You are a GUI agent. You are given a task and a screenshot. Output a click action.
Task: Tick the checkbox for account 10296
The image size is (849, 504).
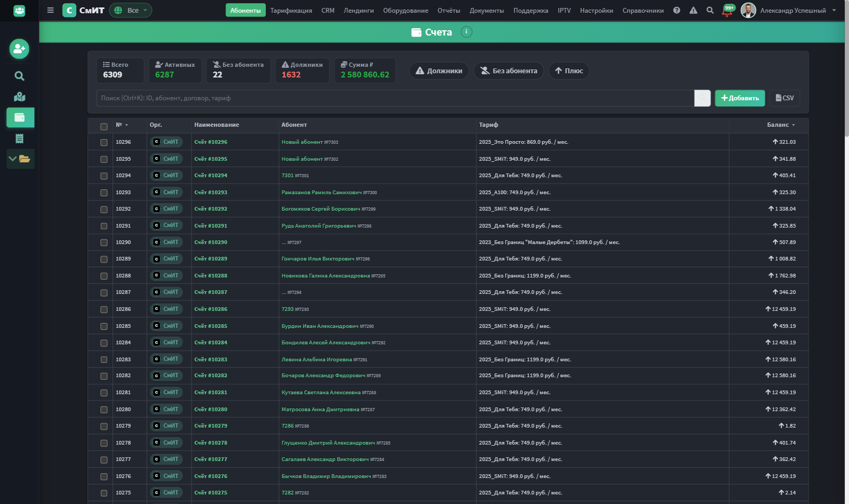(104, 142)
